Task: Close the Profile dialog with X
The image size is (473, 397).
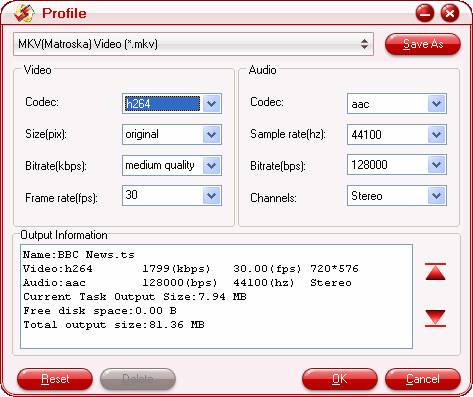Action: coord(450,14)
